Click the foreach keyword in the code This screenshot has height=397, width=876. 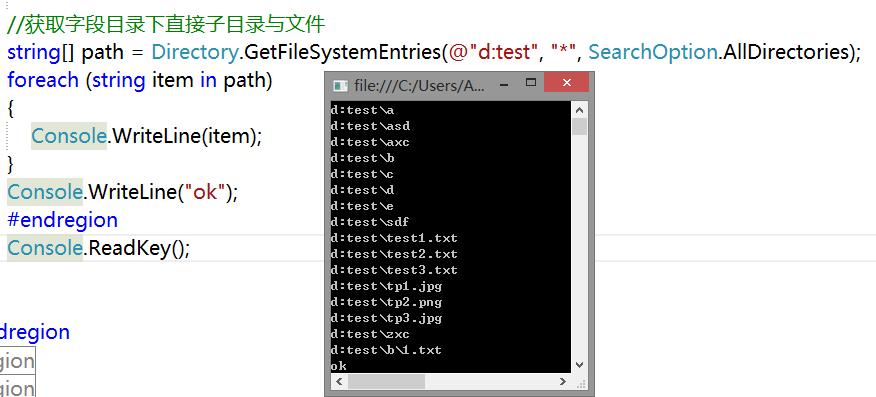point(43,80)
